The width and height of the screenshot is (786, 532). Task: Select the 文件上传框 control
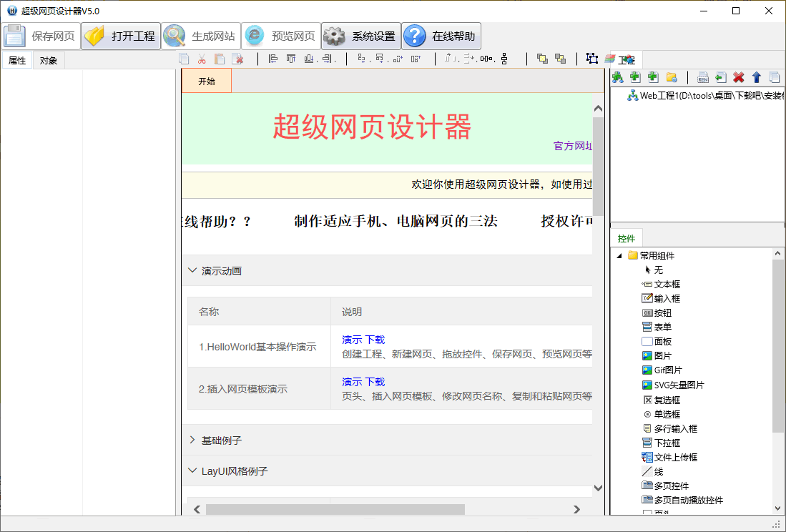[669, 458]
